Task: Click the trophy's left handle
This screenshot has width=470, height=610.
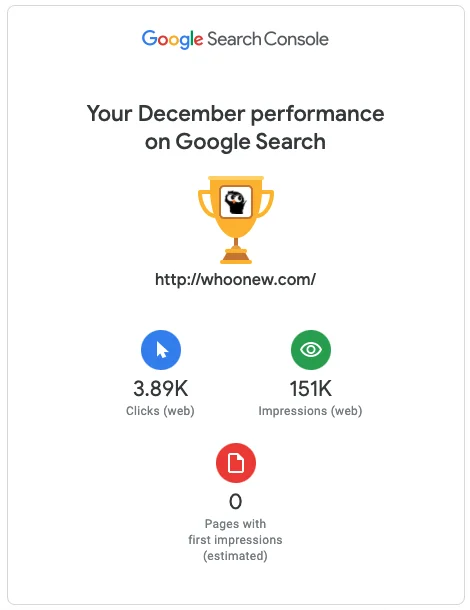Action: coord(206,203)
